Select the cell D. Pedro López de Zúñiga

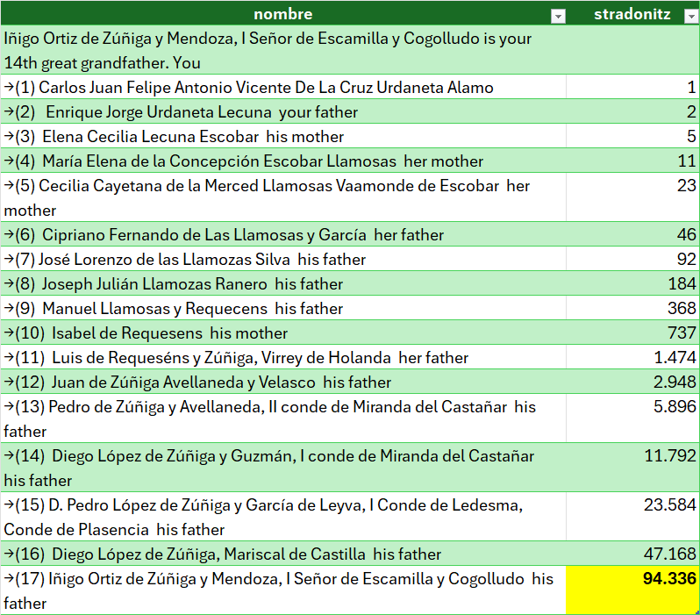point(283,517)
